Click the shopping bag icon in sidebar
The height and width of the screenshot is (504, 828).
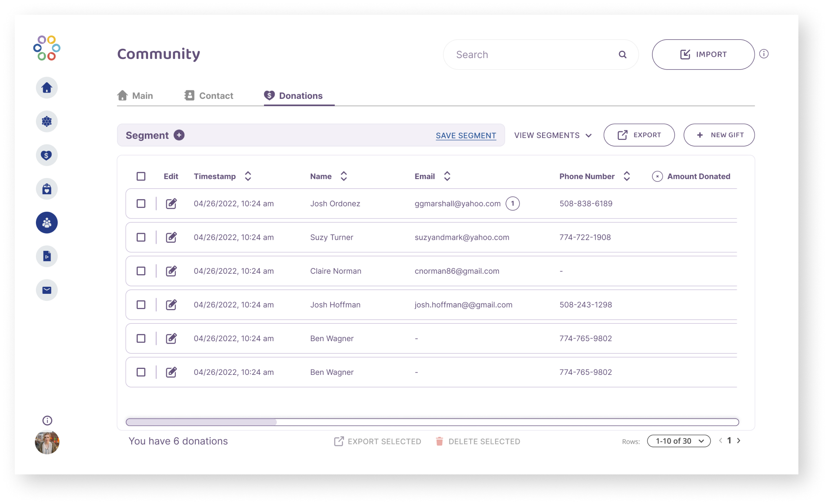(47, 189)
